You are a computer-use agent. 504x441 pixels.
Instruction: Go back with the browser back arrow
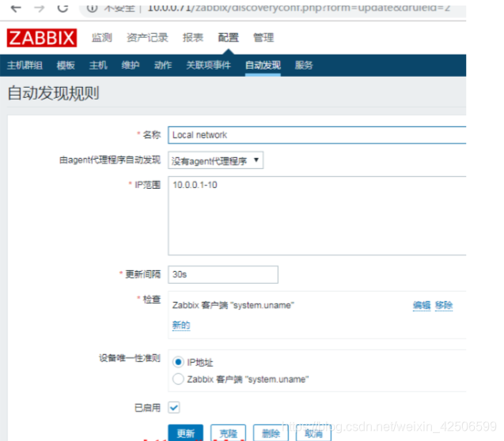[x=16, y=8]
